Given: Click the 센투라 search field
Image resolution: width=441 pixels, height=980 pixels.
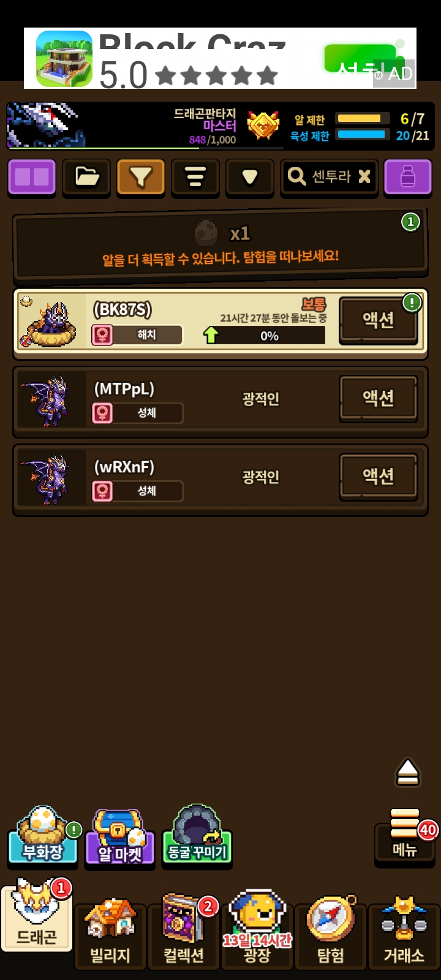Looking at the screenshot, I should [x=329, y=178].
